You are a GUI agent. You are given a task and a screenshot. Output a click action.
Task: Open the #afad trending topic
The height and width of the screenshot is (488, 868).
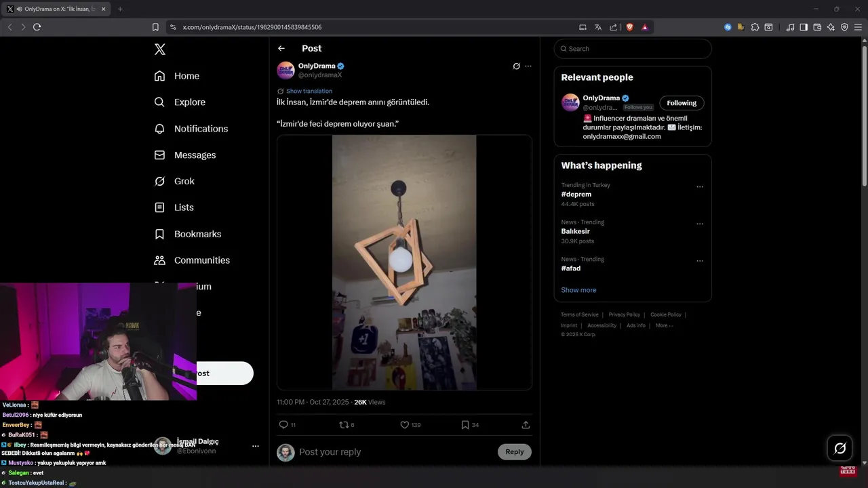click(571, 268)
